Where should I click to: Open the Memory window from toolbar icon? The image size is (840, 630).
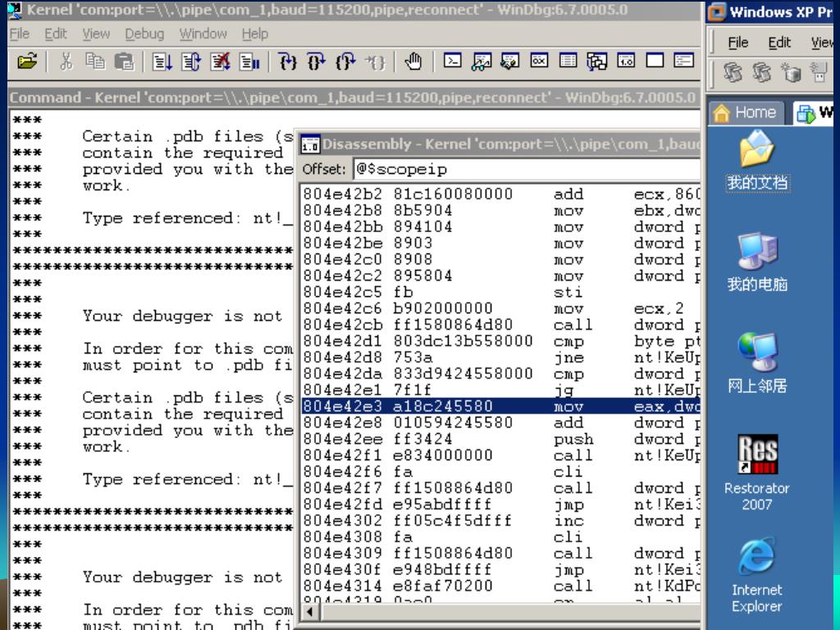[x=568, y=61]
